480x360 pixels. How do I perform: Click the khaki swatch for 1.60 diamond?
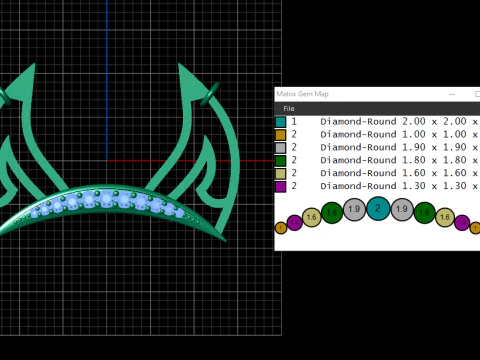281,173
